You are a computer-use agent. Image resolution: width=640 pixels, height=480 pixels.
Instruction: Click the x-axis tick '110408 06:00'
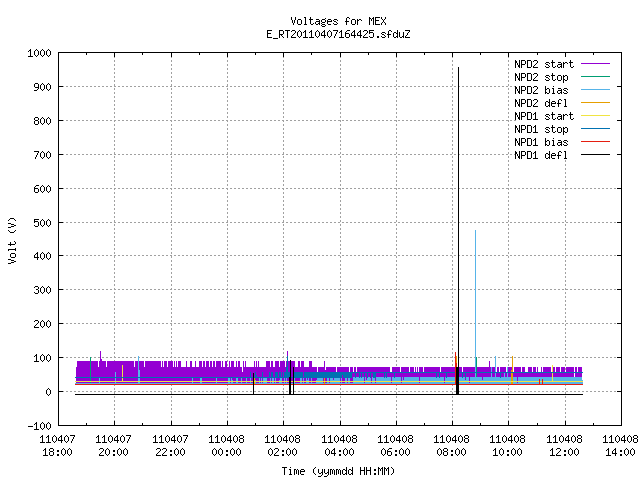pyautogui.click(x=395, y=446)
